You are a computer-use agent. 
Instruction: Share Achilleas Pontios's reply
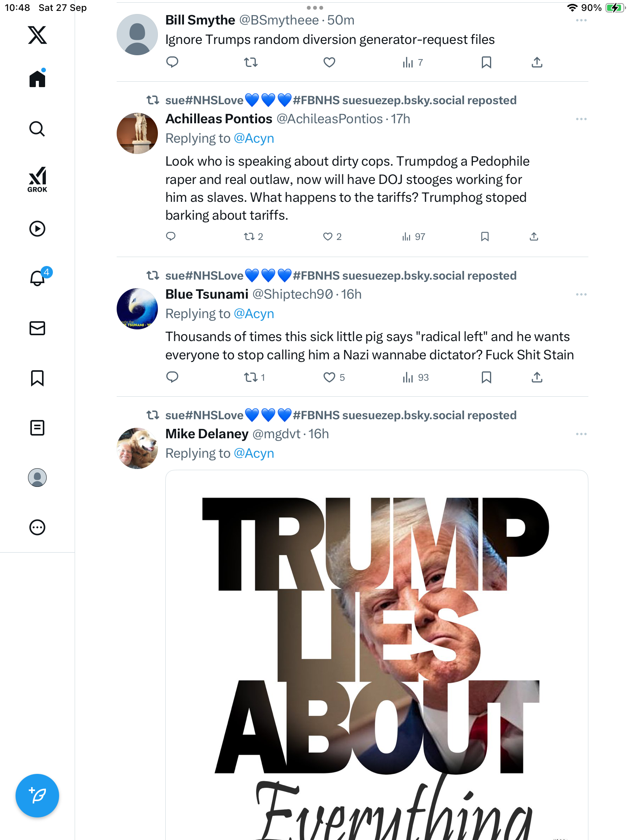click(534, 236)
